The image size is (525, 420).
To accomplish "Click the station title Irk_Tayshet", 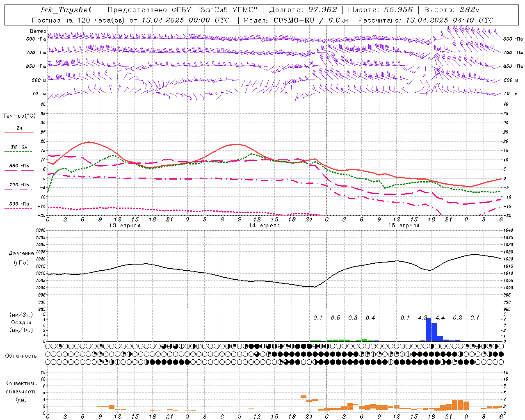I will point(66,10).
